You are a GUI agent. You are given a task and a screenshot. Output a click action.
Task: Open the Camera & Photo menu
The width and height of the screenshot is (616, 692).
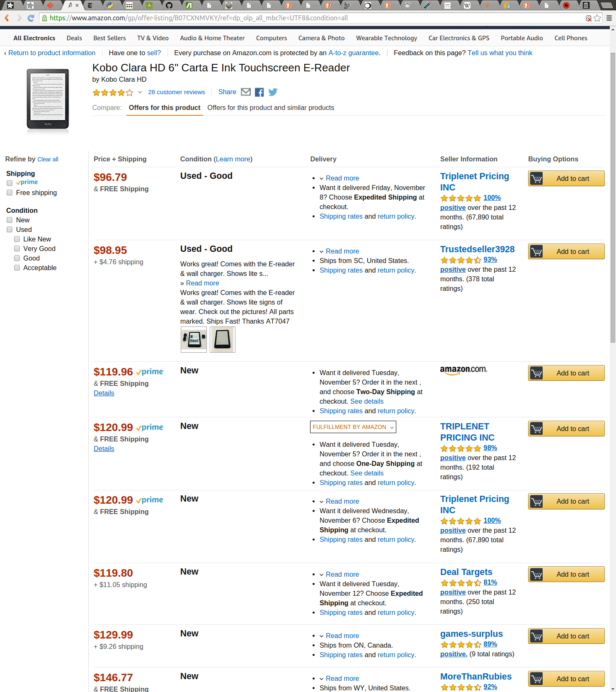pos(321,38)
